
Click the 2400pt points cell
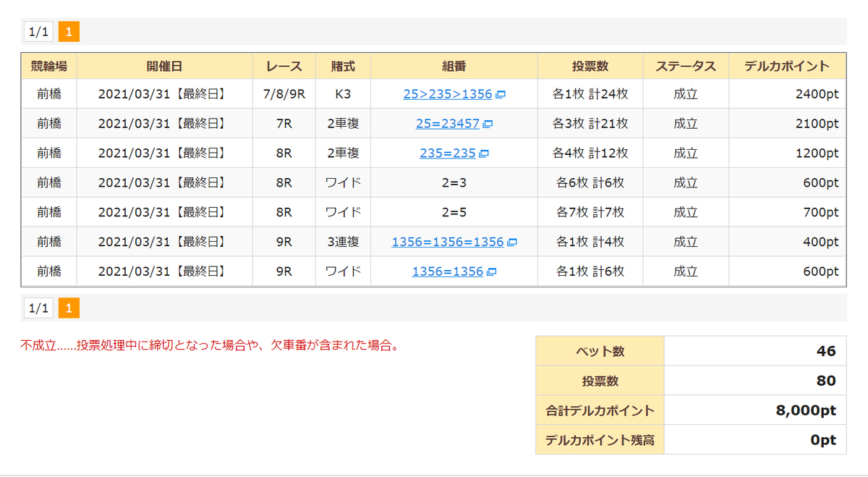pos(788,94)
